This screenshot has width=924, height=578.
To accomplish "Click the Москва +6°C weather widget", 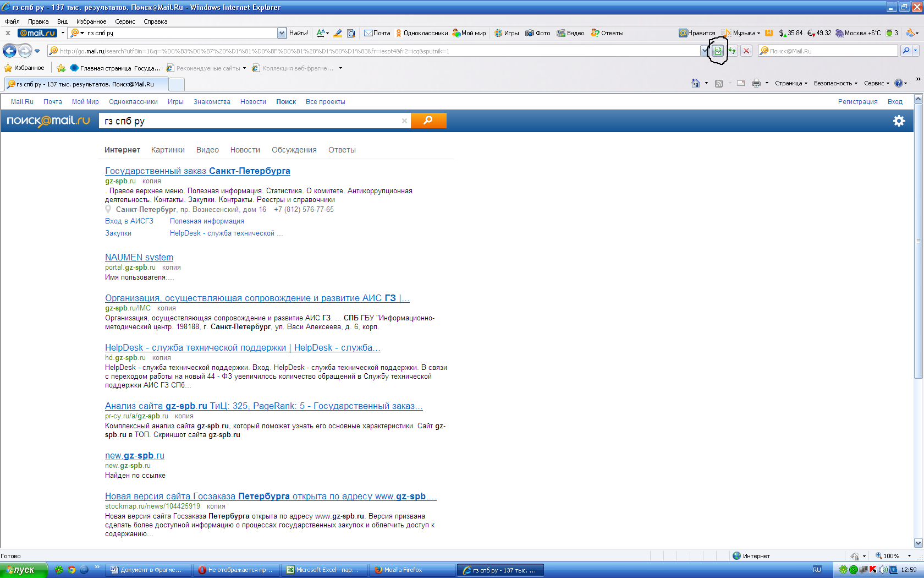I will click(x=858, y=33).
